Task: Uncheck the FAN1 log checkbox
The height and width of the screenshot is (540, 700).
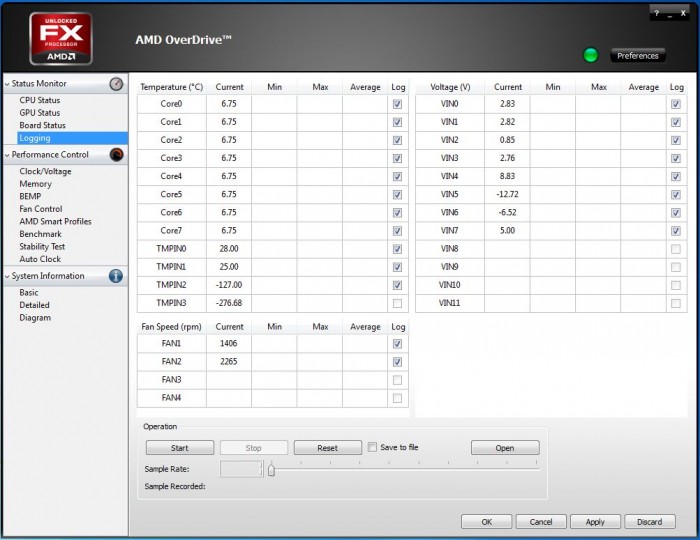Action: (x=397, y=344)
